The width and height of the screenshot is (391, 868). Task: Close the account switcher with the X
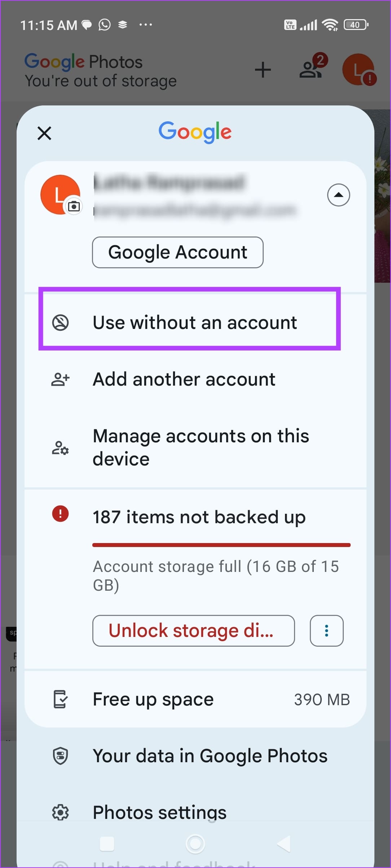[x=44, y=133]
